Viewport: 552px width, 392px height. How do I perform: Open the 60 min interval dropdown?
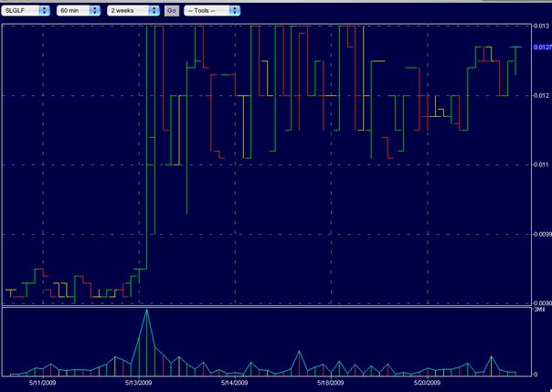pos(78,10)
